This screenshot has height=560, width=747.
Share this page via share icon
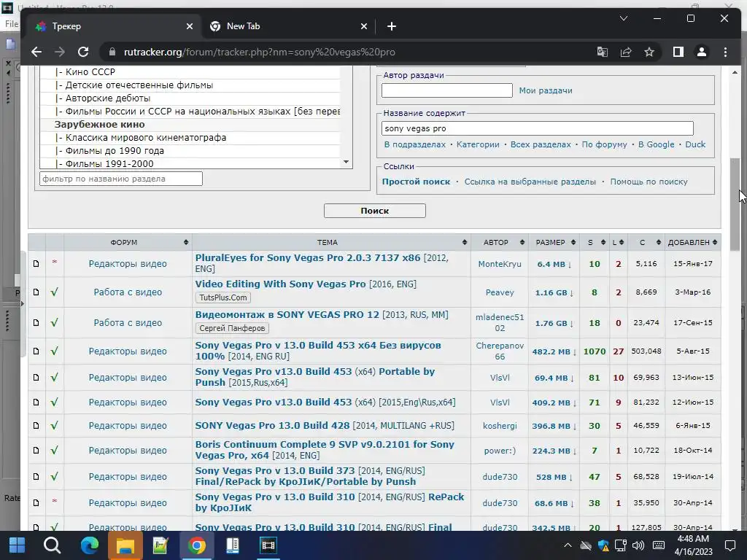pos(625,52)
